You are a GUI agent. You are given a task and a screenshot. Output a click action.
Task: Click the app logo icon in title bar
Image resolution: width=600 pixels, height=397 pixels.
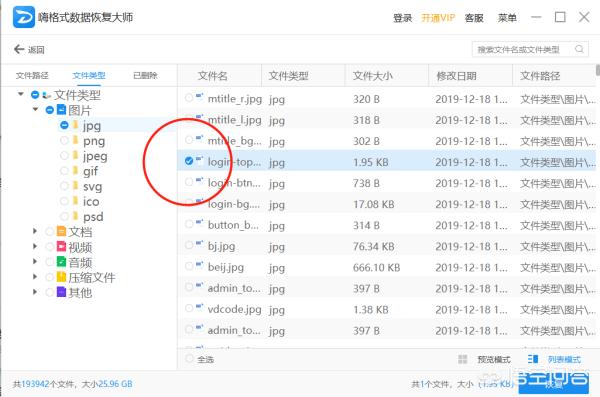(24, 17)
